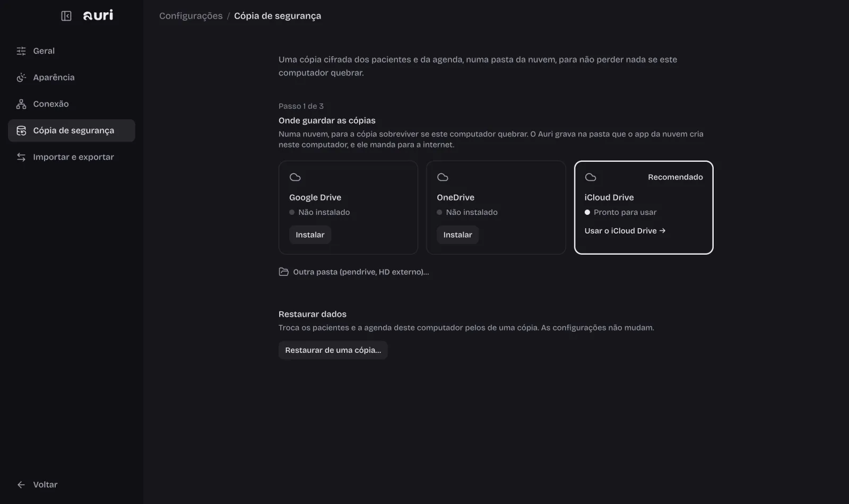Screen dimensions: 849x504
Task: Select the Google Drive card title
Action: coord(315,197)
